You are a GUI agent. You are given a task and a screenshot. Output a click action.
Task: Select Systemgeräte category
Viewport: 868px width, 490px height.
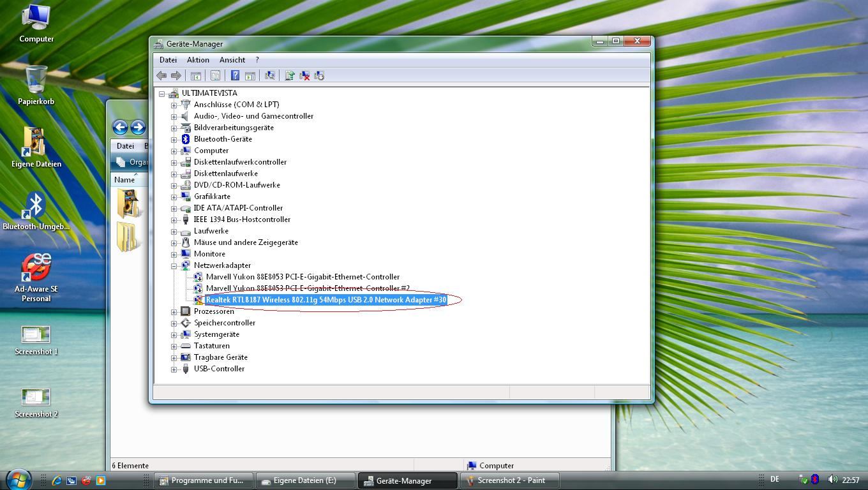[x=216, y=334]
